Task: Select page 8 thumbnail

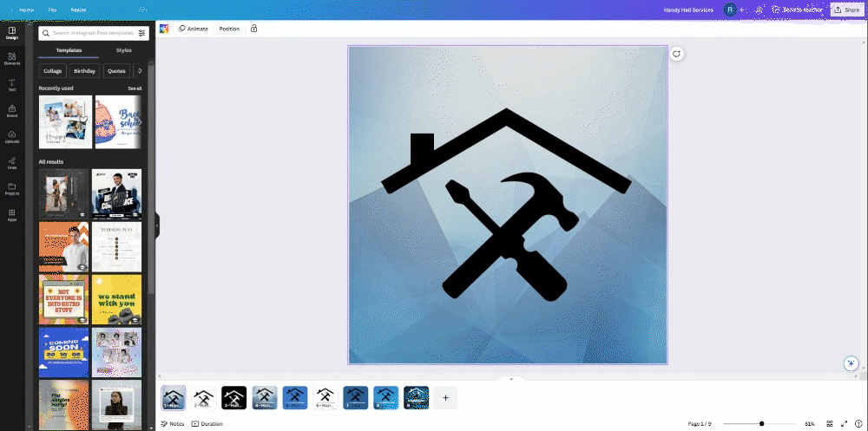Action: [x=386, y=398]
